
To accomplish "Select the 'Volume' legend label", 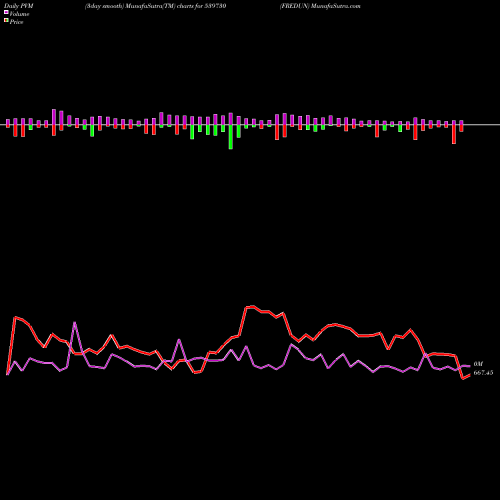I will point(19,14).
